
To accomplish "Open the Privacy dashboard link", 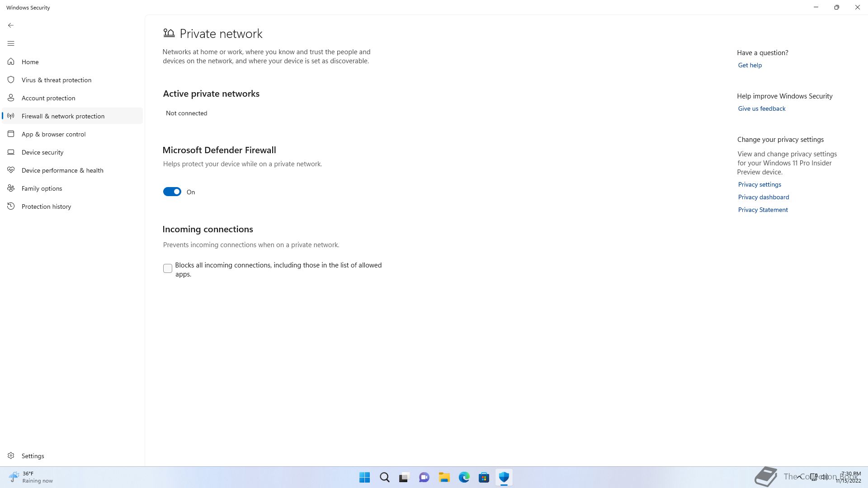I will [763, 197].
